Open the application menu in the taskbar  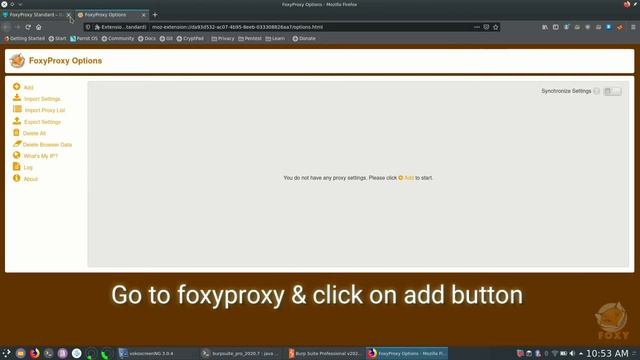coord(7,353)
